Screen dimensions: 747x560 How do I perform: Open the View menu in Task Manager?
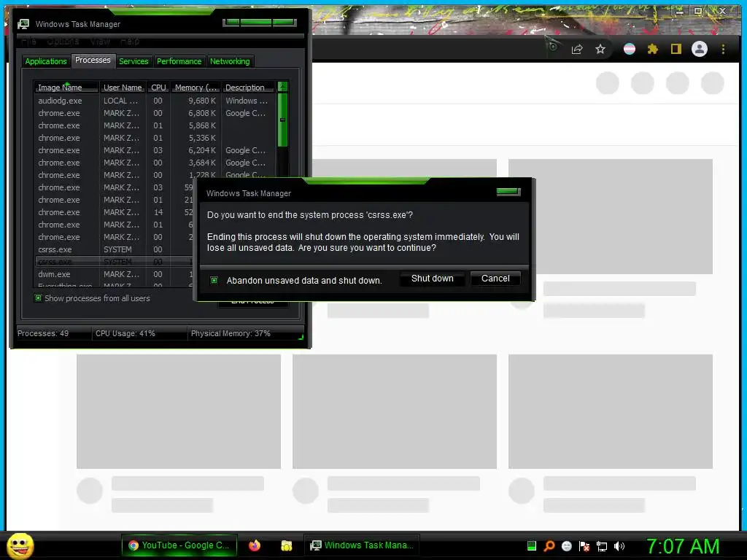click(x=100, y=42)
